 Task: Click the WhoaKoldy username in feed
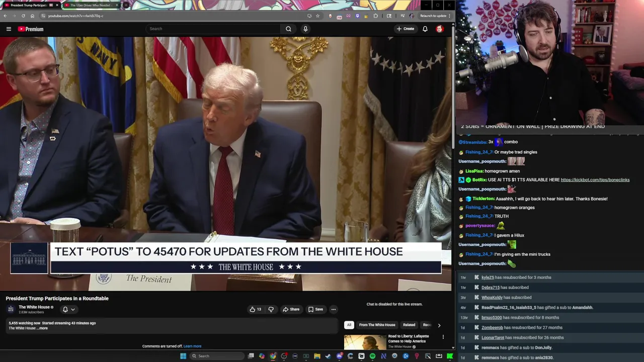(492, 298)
